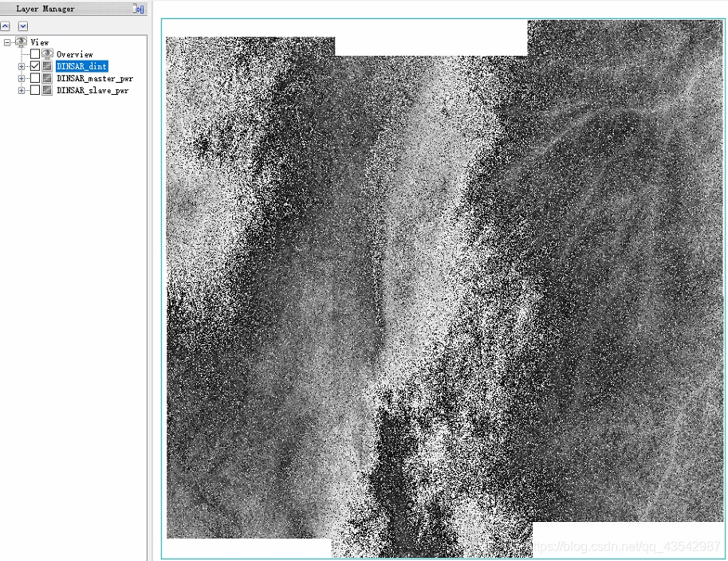
Task: Select the DINSAR_master_pwr layer name
Action: (x=95, y=78)
